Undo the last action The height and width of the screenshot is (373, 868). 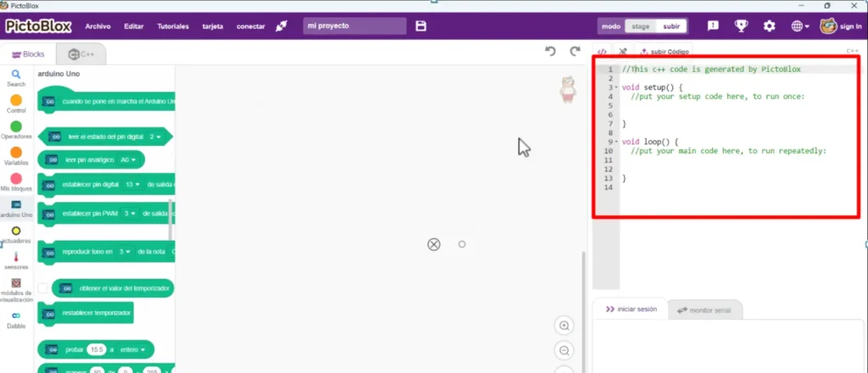point(551,52)
